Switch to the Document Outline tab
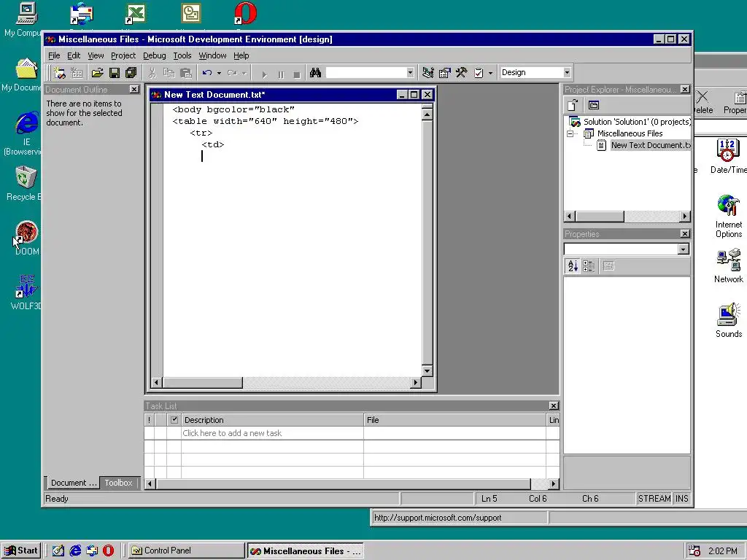 point(73,483)
